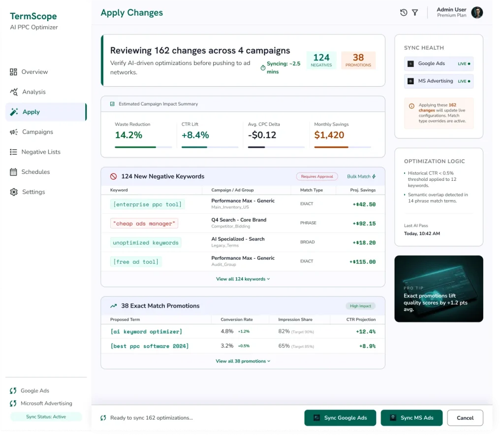504x439 pixels.
Task: Click the negative keywords prohibited icon
Action: pyautogui.click(x=114, y=176)
